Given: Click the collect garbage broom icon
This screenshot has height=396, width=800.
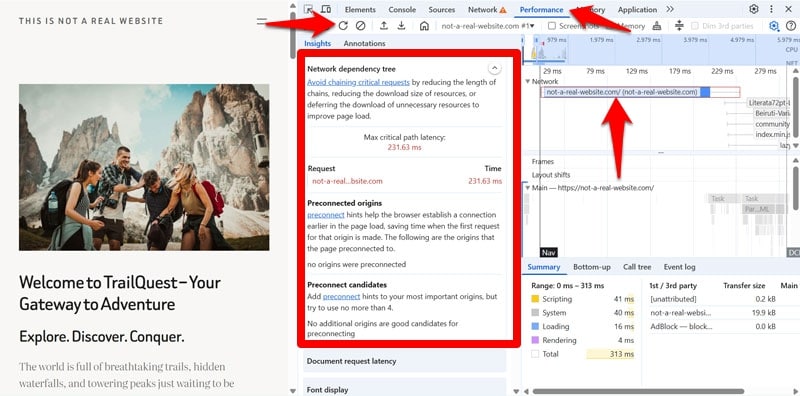Looking at the screenshot, I should pyautogui.click(x=657, y=26).
